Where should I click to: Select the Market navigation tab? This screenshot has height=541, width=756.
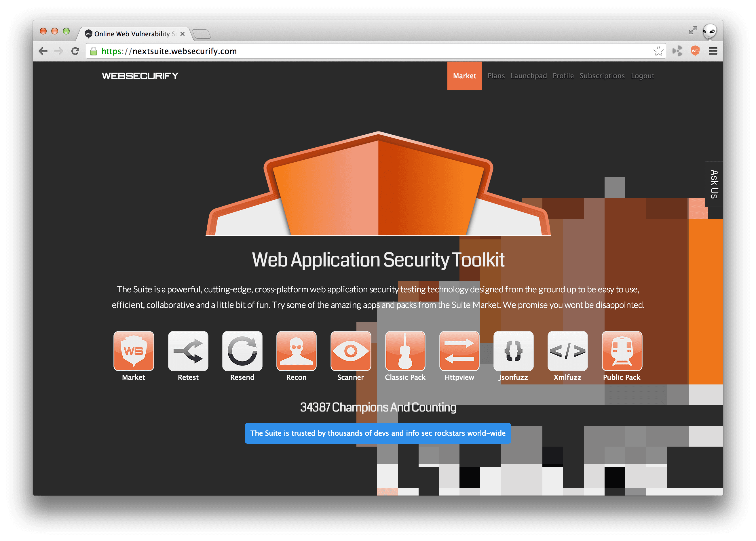point(464,76)
